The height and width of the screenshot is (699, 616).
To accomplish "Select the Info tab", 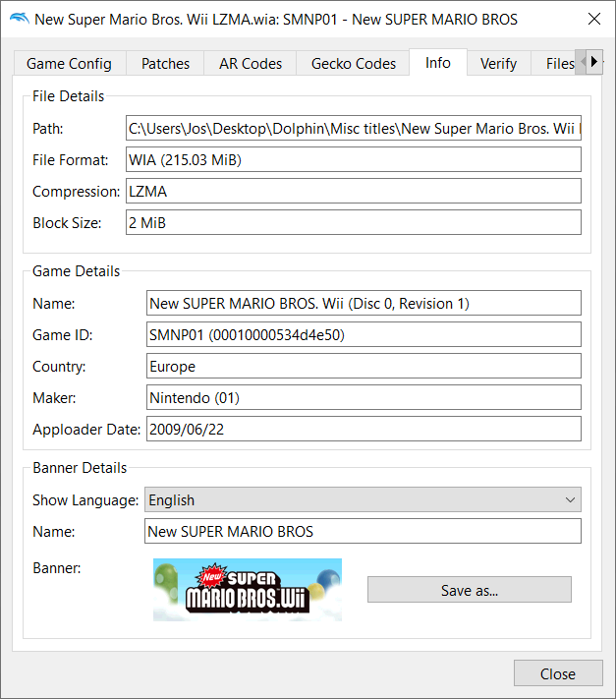I will (x=438, y=62).
